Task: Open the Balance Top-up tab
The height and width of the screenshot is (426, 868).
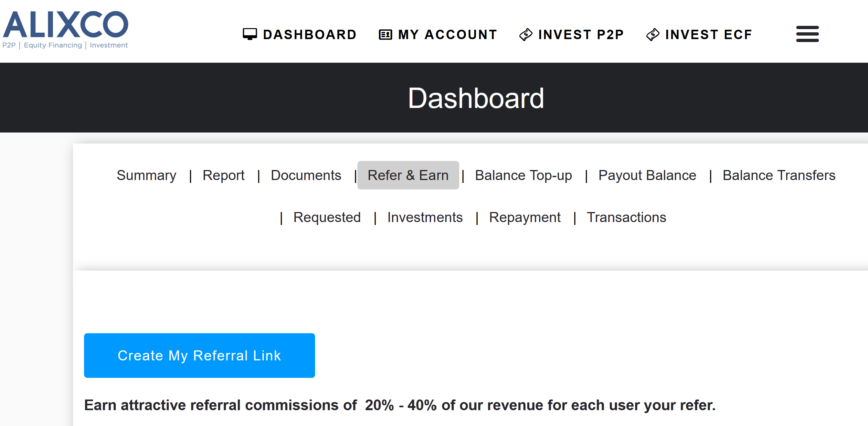Action: (523, 175)
